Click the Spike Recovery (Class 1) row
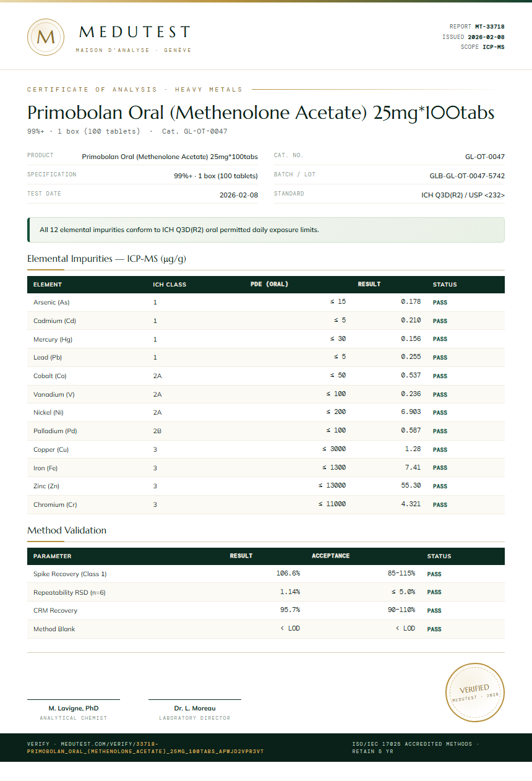 click(266, 574)
